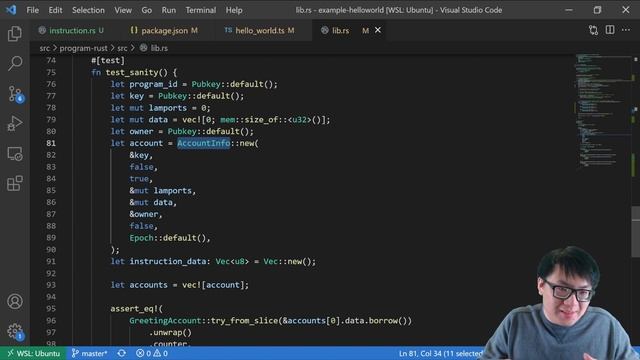The width and height of the screenshot is (640, 360).
Task: Switch to the package.json tab
Action: (164, 30)
